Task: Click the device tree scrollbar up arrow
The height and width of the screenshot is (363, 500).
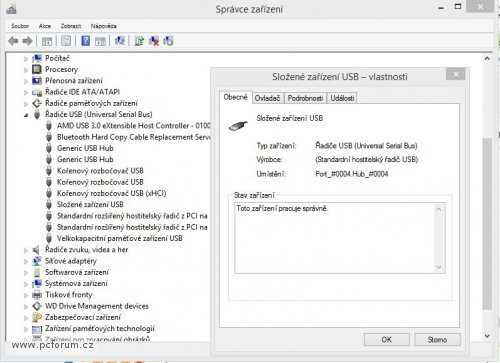Action: pyautogui.click(x=487, y=58)
